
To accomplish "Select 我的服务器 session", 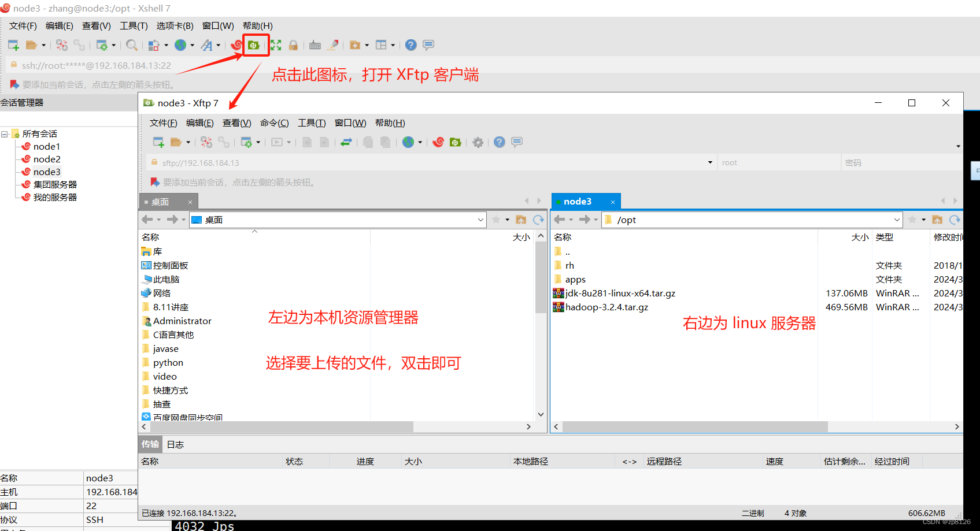I will [55, 198].
